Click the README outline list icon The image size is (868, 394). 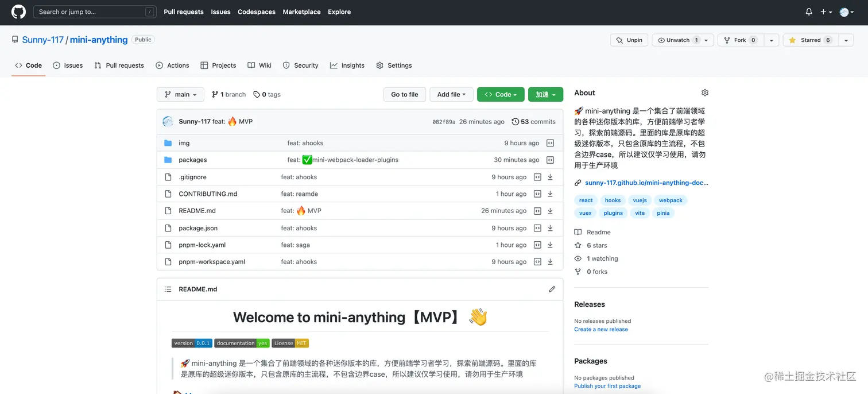click(x=168, y=289)
